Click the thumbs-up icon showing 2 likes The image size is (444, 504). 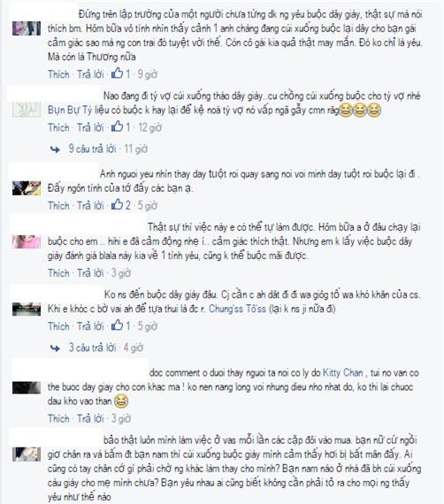(x=117, y=205)
